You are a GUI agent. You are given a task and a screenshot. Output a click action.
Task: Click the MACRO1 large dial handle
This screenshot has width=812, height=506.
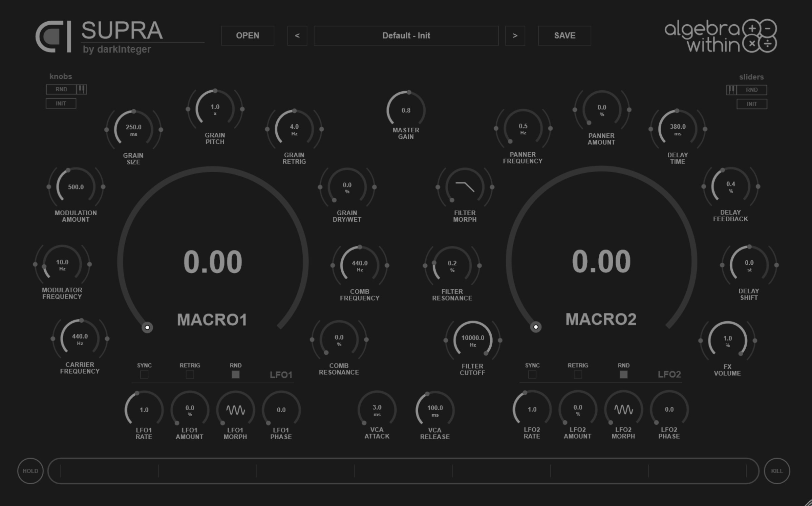click(147, 327)
